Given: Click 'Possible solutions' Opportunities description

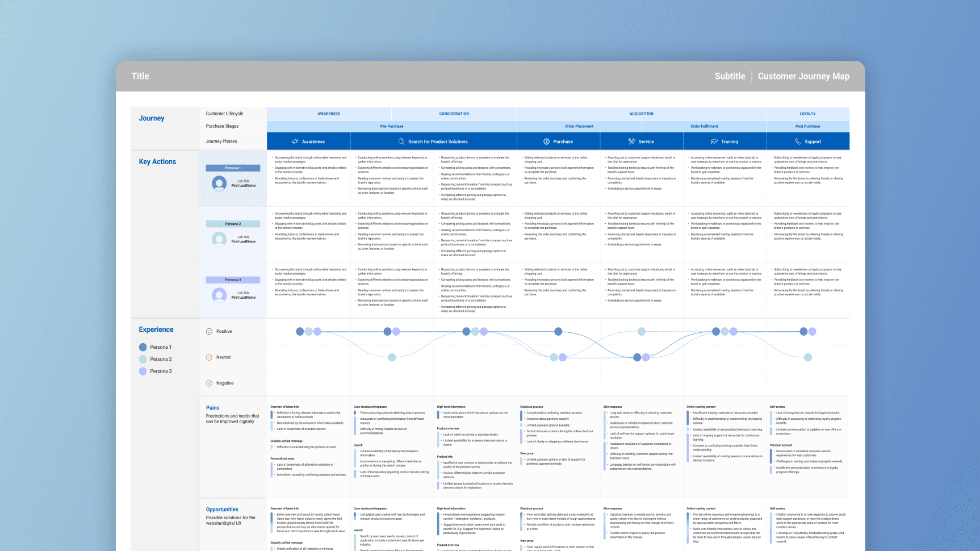Looking at the screenshot, I should (231, 520).
